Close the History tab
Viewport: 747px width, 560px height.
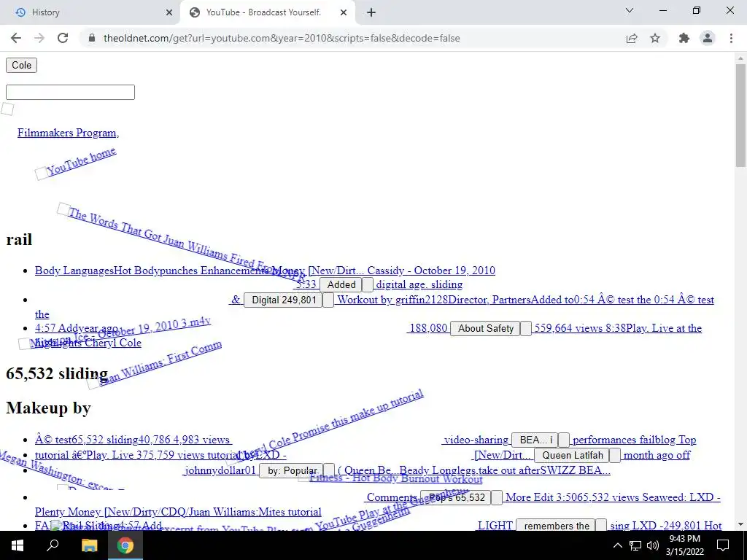tap(169, 12)
